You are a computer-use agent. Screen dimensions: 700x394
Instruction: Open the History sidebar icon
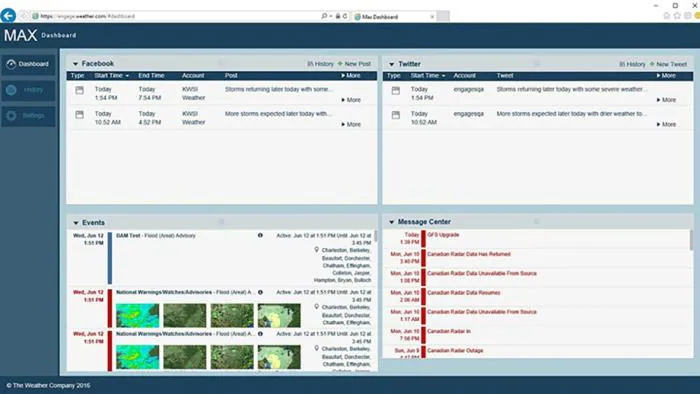pos(11,90)
